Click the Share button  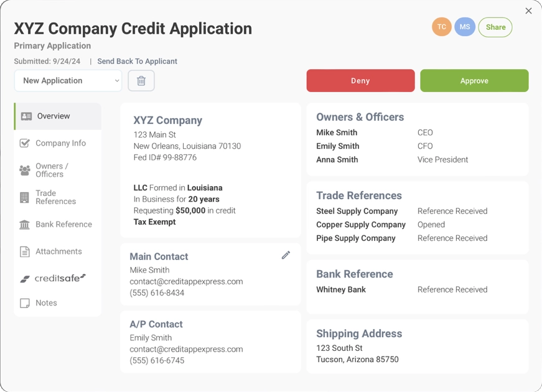pos(495,27)
